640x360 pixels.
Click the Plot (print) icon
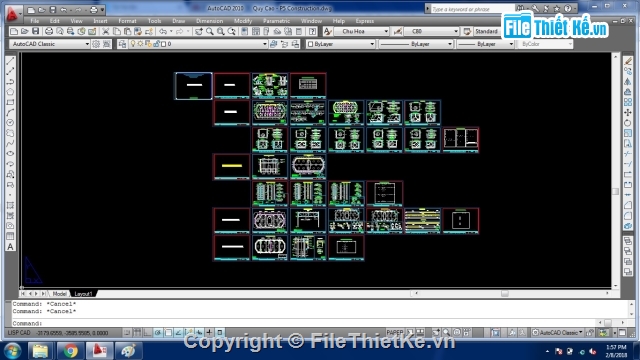pyautogui.click(x=49, y=31)
